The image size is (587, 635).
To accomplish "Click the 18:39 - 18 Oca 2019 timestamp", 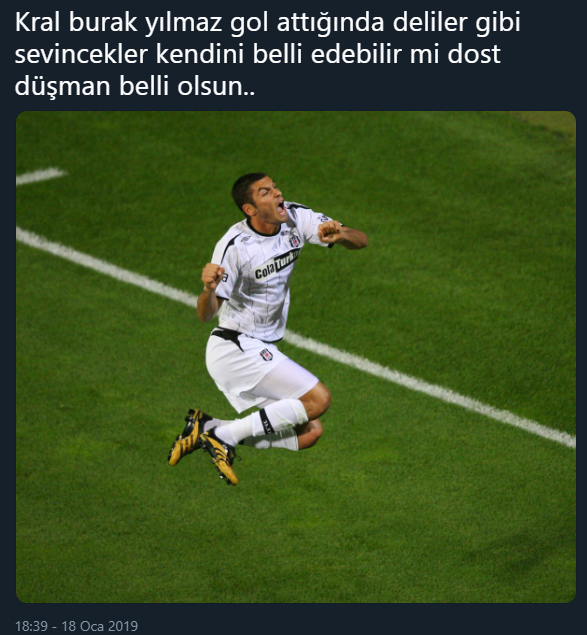I will pyautogui.click(x=77, y=626).
